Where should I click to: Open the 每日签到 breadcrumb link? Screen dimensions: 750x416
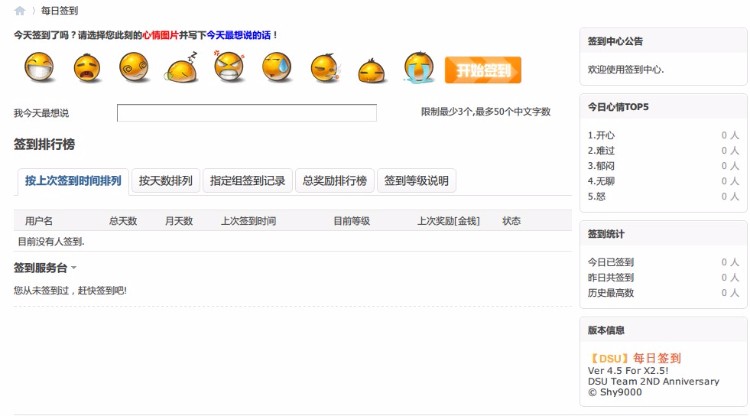click(x=59, y=11)
